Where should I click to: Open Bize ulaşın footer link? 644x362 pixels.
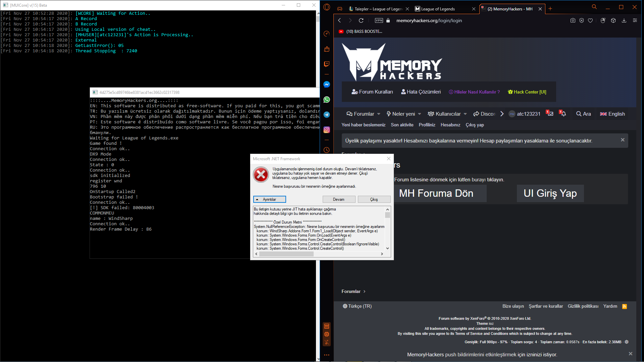(513, 306)
